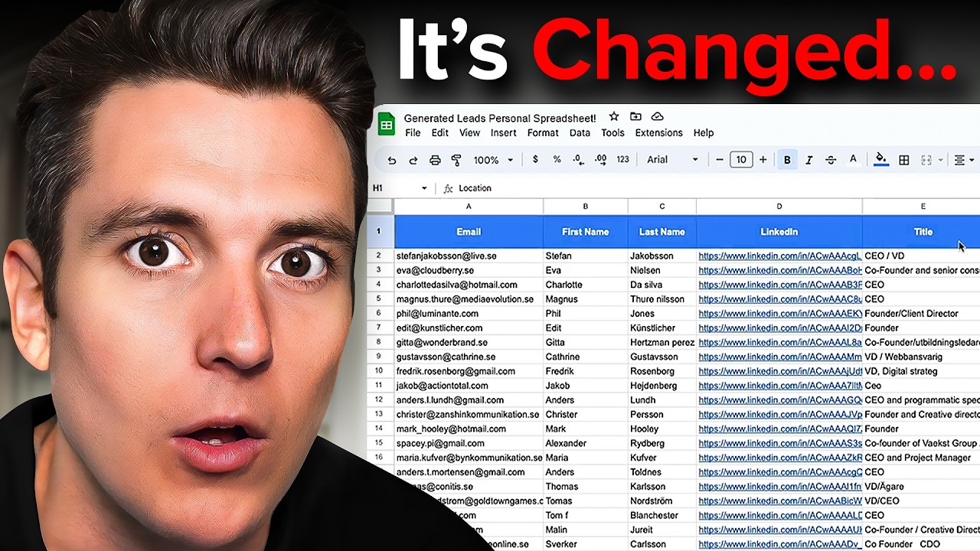Open the Help menu
The width and height of the screenshot is (980, 551).
coord(704,133)
